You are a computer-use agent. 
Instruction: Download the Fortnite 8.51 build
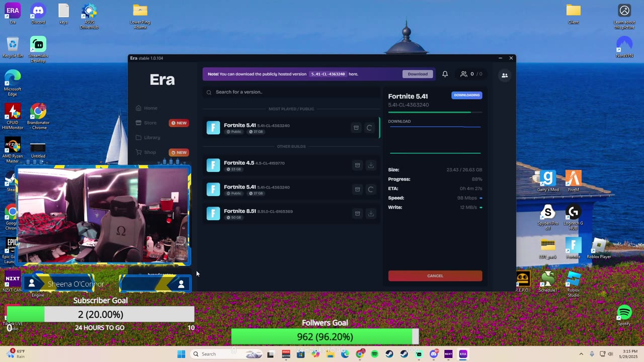point(371,214)
